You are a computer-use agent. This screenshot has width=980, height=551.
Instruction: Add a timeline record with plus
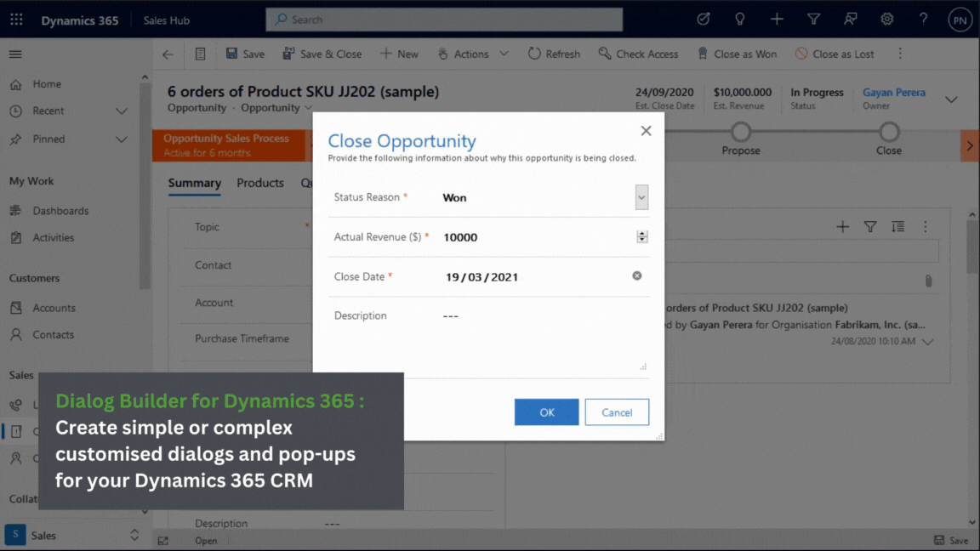click(x=842, y=227)
